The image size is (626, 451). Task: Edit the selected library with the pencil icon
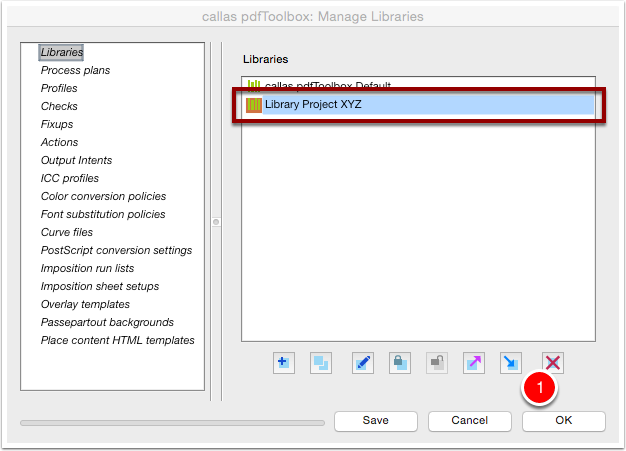pyautogui.click(x=363, y=363)
